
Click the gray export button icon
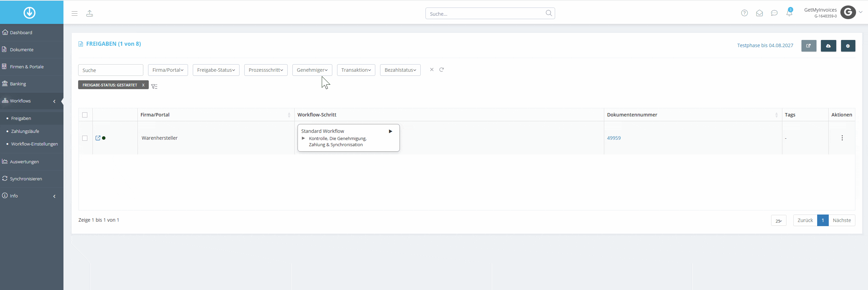pyautogui.click(x=809, y=46)
